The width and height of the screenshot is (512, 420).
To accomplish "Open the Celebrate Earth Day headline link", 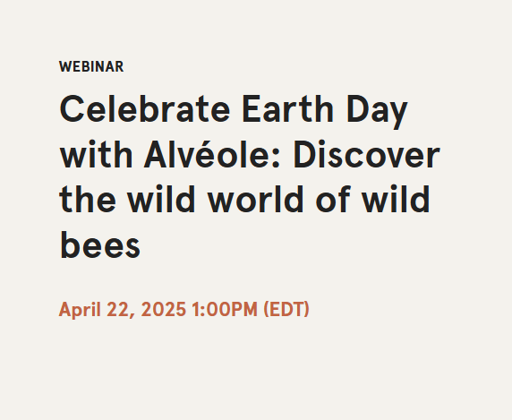I will click(250, 176).
